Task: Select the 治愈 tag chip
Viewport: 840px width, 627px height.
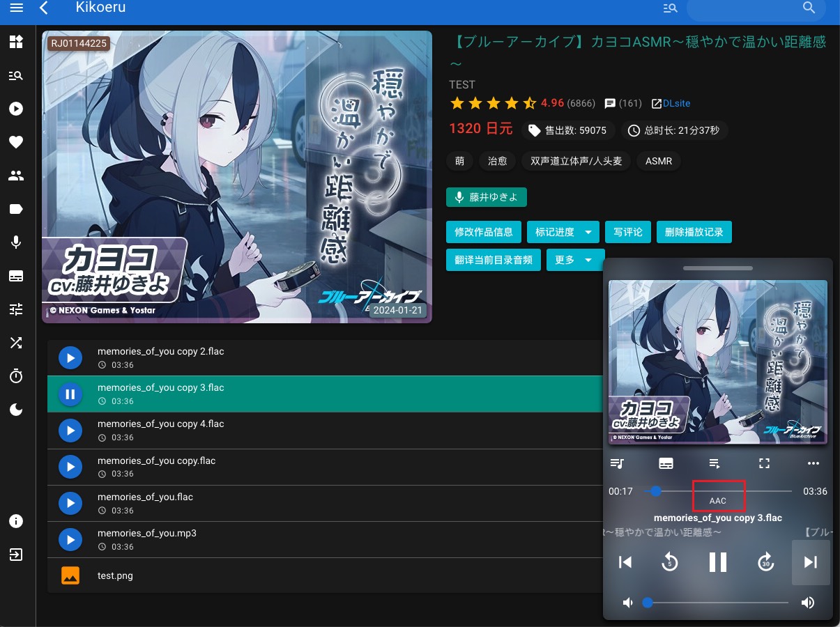Action: (x=497, y=161)
